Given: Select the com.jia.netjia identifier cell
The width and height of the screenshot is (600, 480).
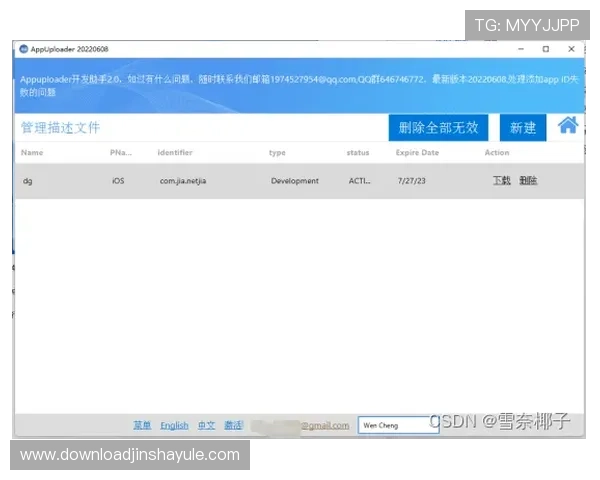Looking at the screenshot, I should pos(183,181).
